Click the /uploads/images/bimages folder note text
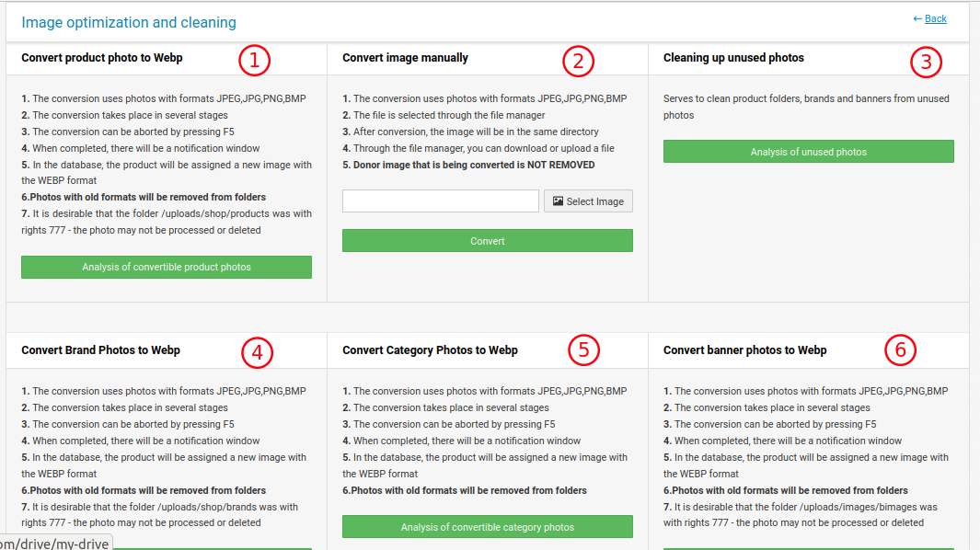The image size is (980, 550). pos(800,514)
